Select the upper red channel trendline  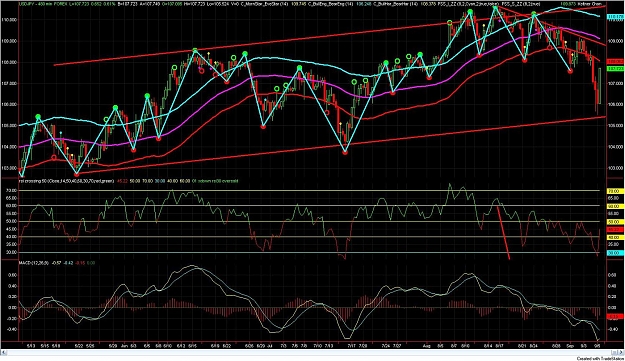pyautogui.click(x=330, y=36)
